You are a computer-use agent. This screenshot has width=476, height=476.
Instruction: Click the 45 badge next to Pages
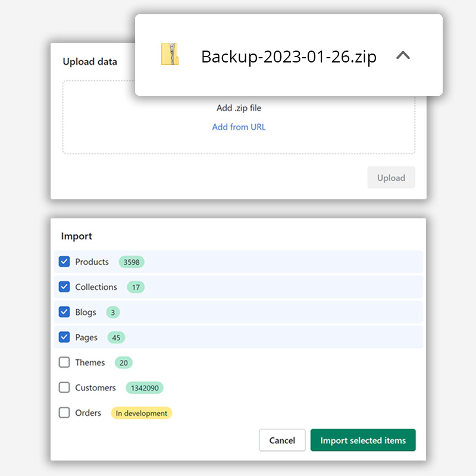point(116,337)
